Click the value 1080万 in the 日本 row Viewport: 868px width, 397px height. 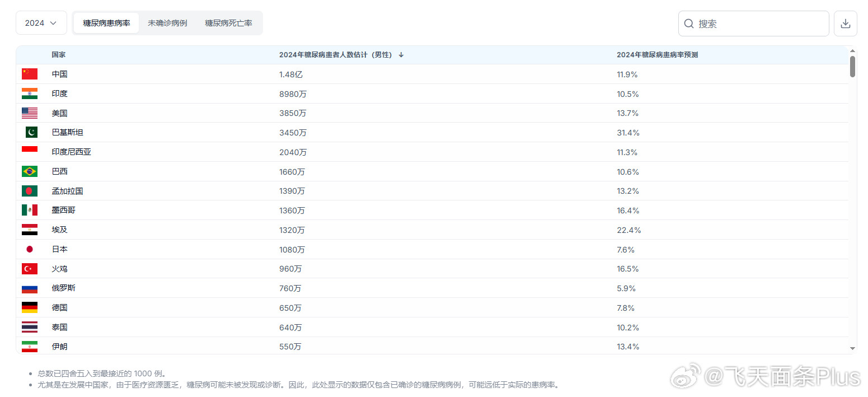pos(292,249)
